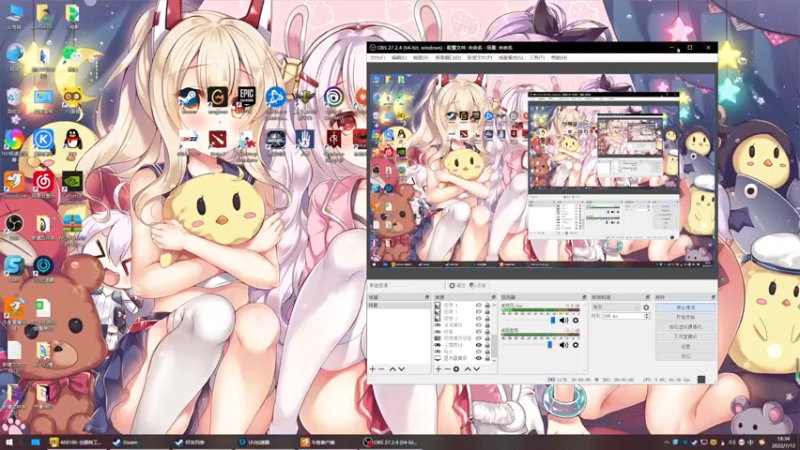Viewport: 800px width, 450px height.
Task: Open Windows Start button
Action: pyautogui.click(x=9, y=442)
